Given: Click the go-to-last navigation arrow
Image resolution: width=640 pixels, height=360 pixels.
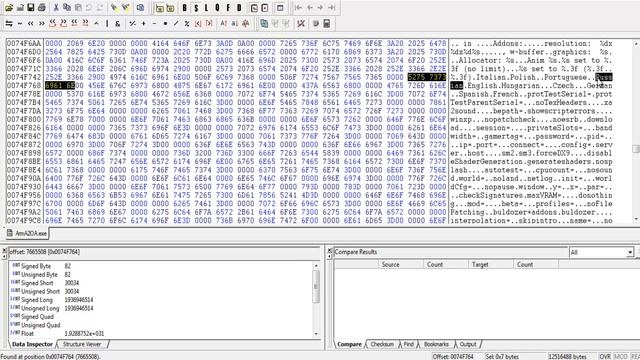Looking at the screenshot, I should [331, 8].
